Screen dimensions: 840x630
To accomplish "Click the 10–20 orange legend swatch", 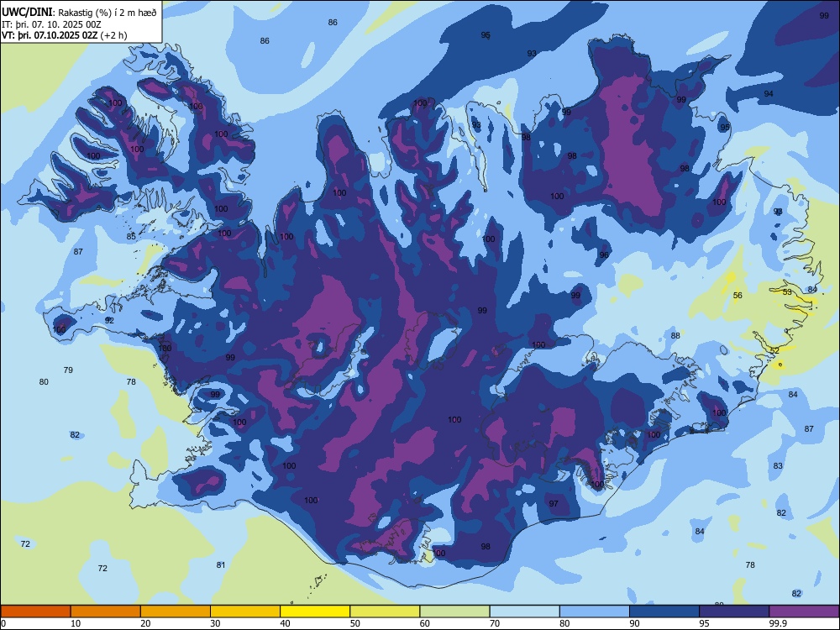I will (x=106, y=612).
